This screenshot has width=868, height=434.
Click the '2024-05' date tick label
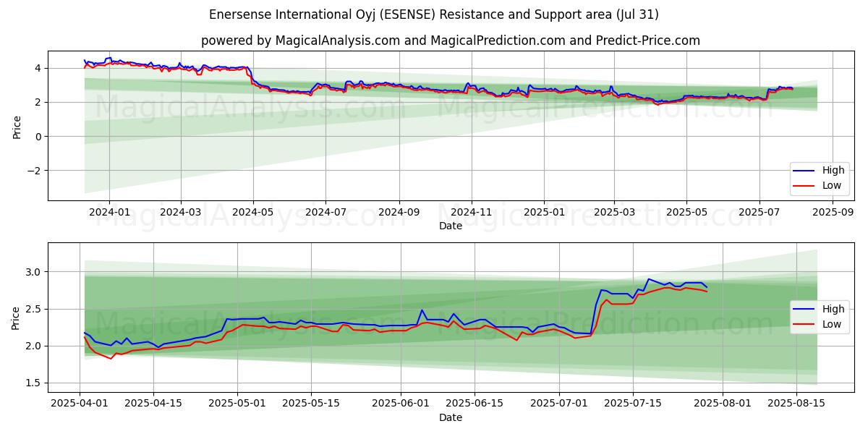click(x=252, y=213)
